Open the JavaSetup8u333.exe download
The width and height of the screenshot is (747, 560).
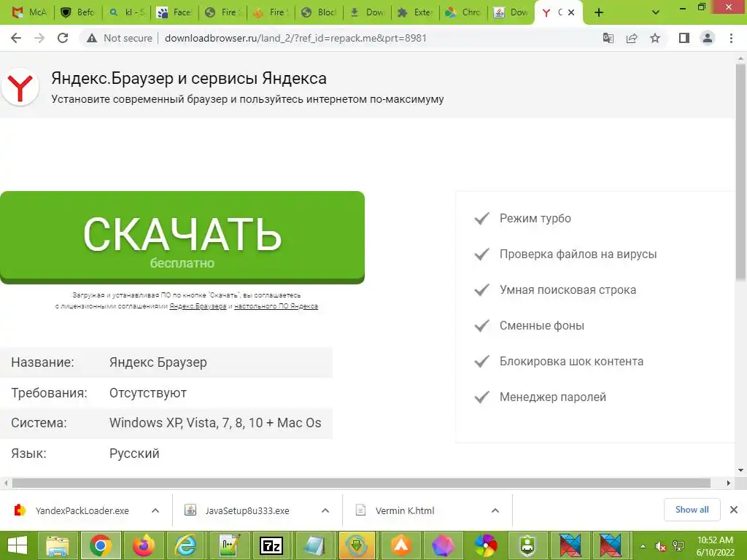[247, 510]
